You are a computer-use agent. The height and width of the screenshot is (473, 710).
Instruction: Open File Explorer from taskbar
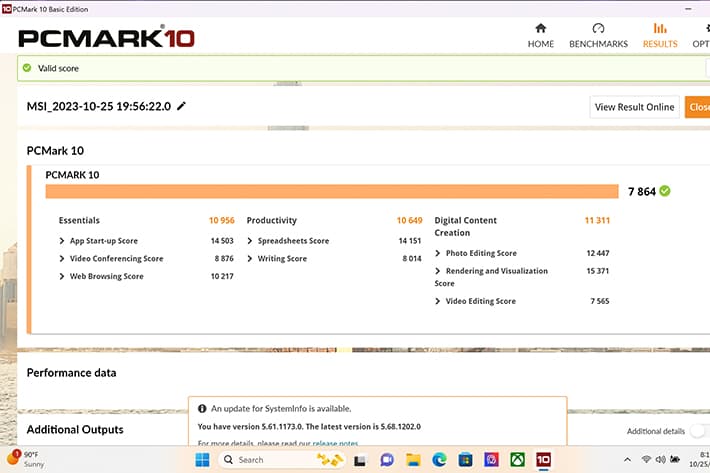click(x=413, y=460)
